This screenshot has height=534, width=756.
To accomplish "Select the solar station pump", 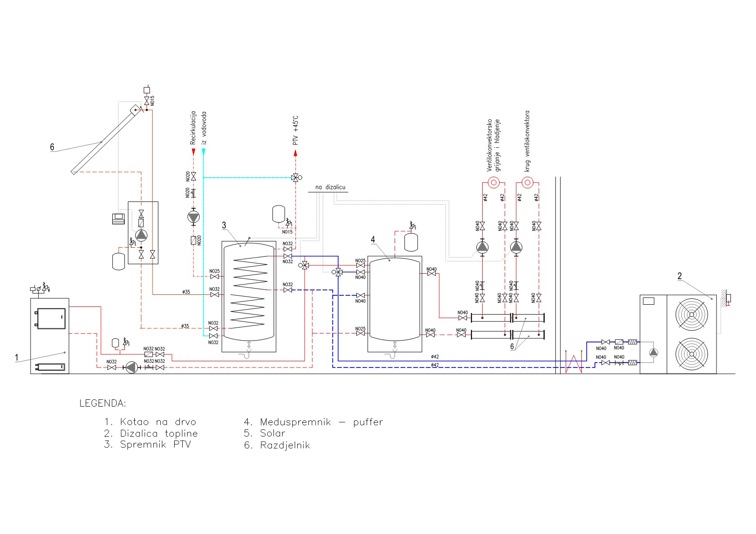I will click(x=141, y=235).
